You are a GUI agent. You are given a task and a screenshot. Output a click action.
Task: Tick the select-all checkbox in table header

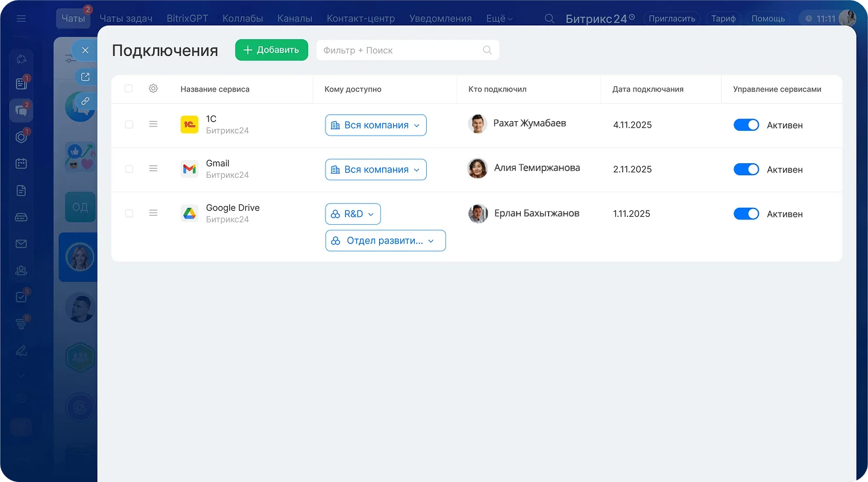(128, 89)
